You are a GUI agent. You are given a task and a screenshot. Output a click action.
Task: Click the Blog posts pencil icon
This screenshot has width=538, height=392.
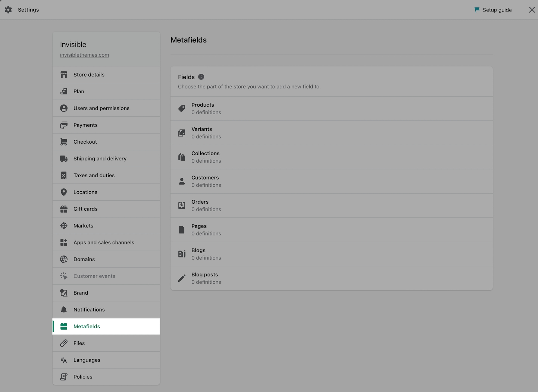click(x=182, y=278)
